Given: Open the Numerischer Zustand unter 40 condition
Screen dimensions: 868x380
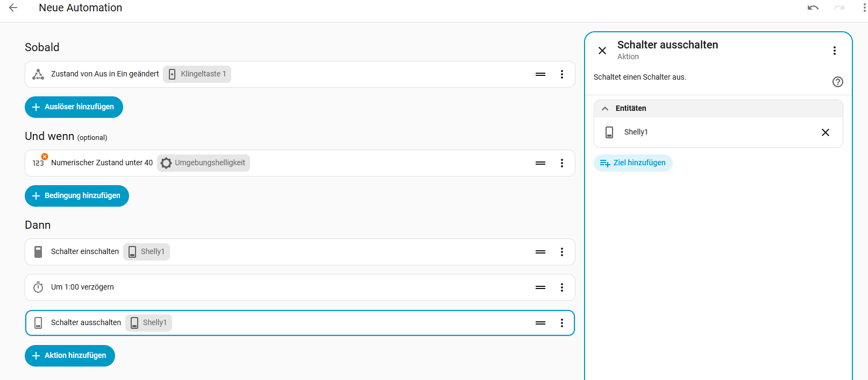Looking at the screenshot, I should pyautogui.click(x=300, y=163).
